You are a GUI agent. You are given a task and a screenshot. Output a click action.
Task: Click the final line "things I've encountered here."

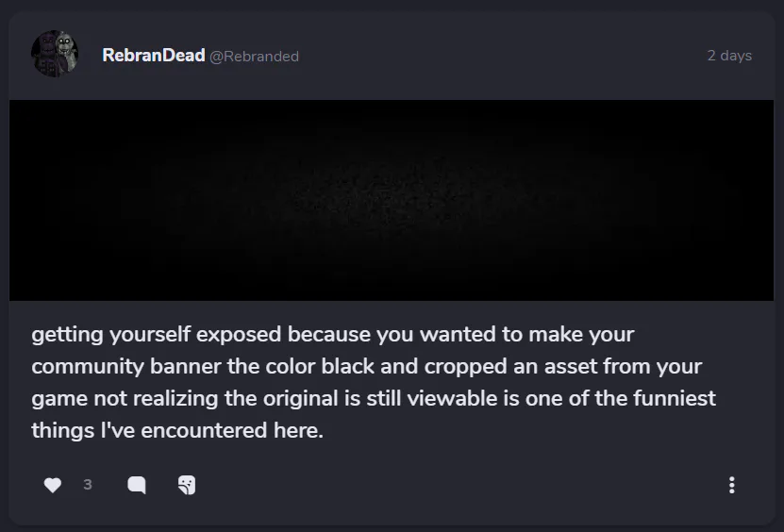point(177,430)
